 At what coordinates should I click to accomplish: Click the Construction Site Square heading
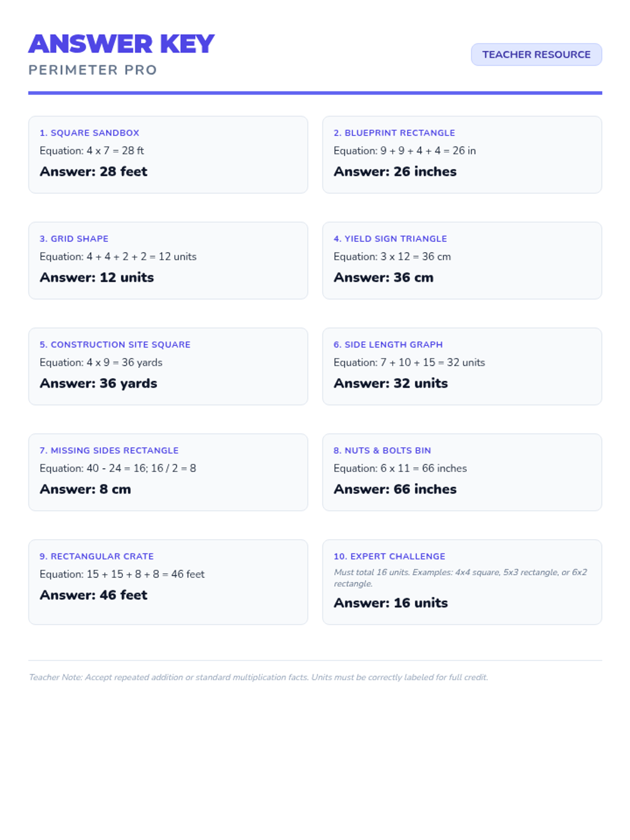(115, 345)
